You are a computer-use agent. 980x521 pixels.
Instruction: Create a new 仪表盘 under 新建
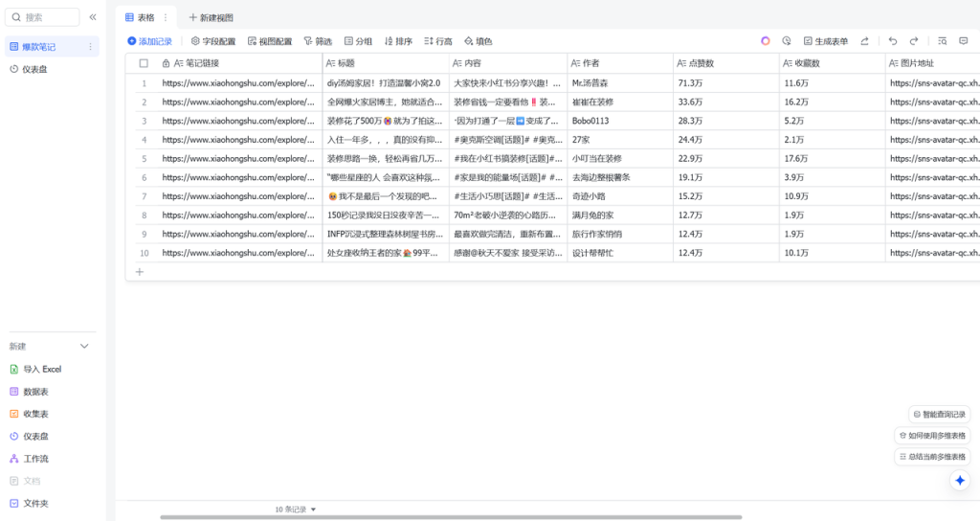point(30,437)
